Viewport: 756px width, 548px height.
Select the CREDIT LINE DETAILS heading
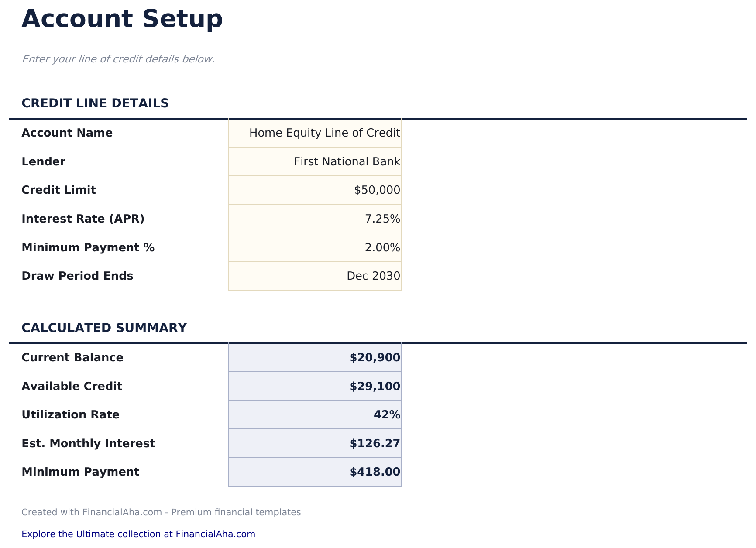(96, 103)
